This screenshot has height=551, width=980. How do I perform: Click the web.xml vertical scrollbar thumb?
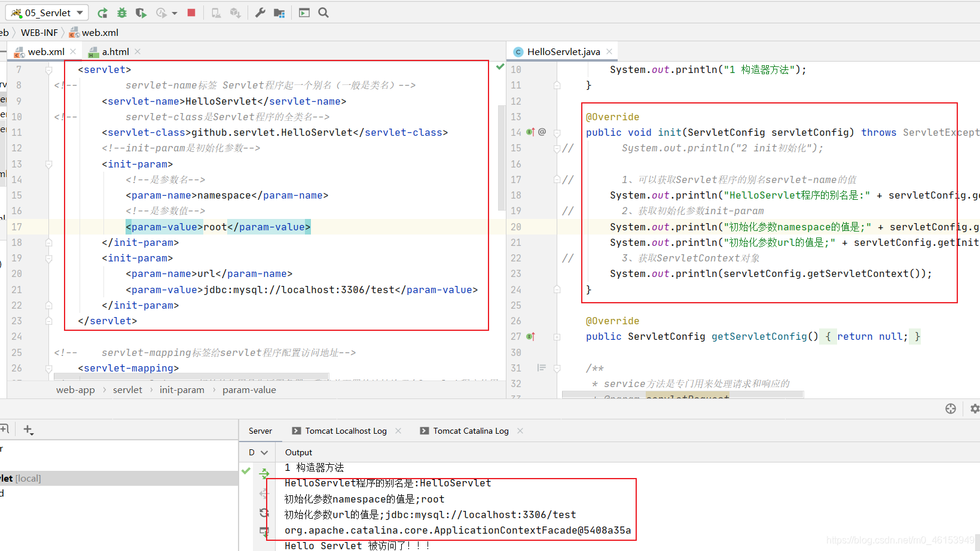[x=501, y=158]
